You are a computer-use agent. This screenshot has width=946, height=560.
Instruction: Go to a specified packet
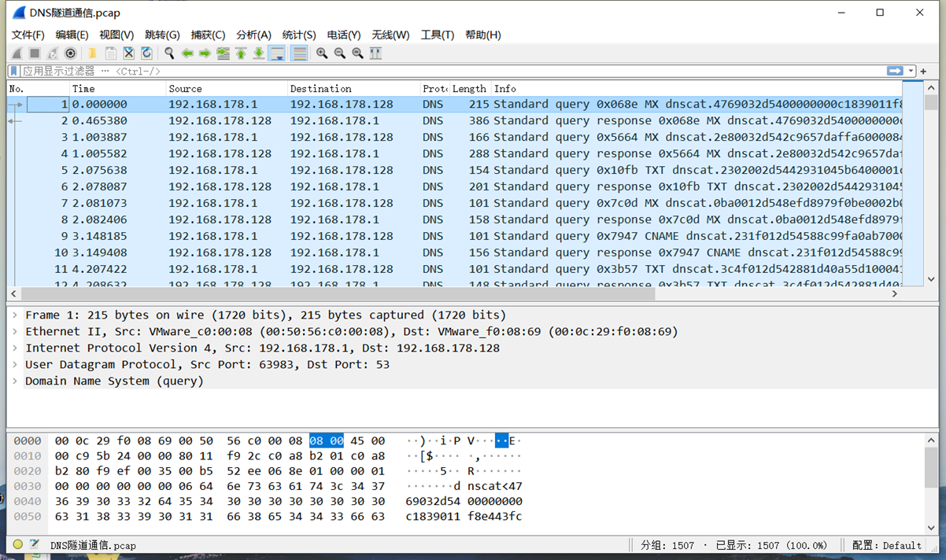[224, 53]
